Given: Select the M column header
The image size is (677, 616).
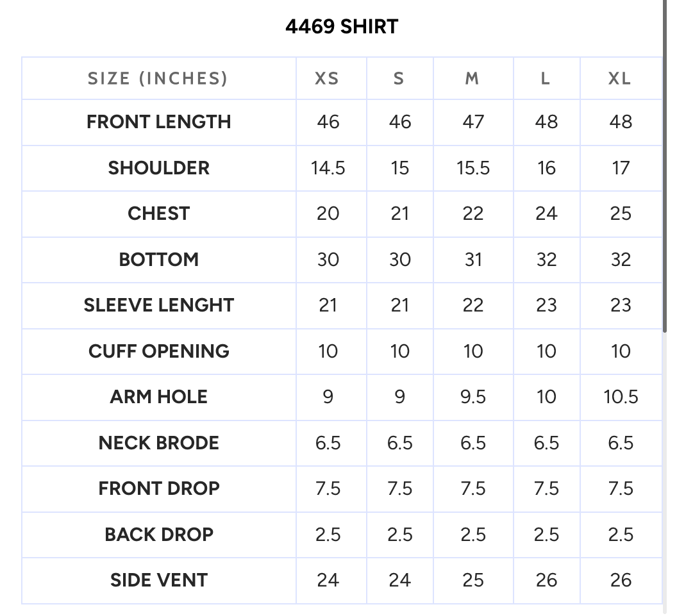Looking at the screenshot, I should tap(473, 78).
